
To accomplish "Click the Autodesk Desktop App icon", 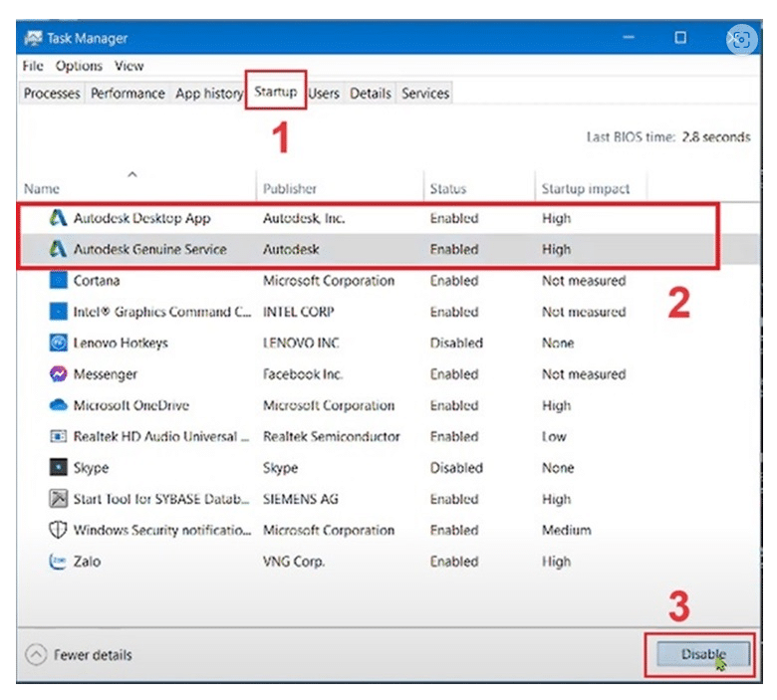I will (x=58, y=218).
